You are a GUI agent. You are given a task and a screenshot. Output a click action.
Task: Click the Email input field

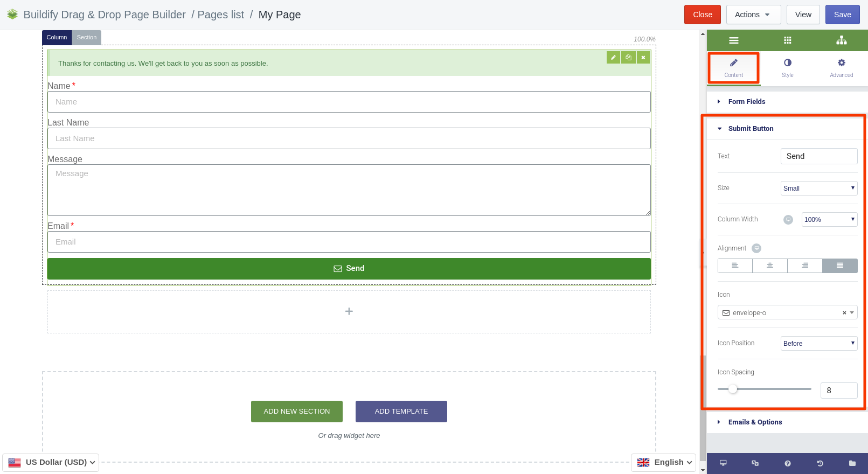[349, 242]
